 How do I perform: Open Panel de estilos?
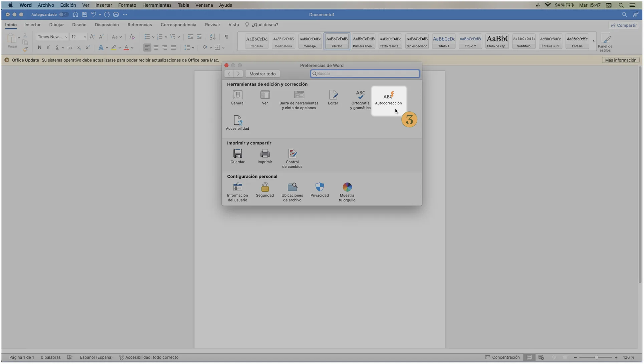605,42
